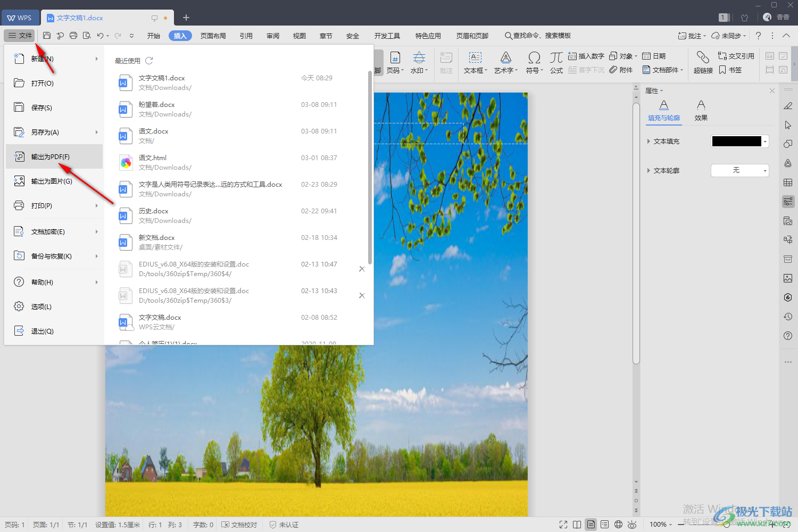Switch to the 页面布局 ribbon tab

(x=213, y=36)
